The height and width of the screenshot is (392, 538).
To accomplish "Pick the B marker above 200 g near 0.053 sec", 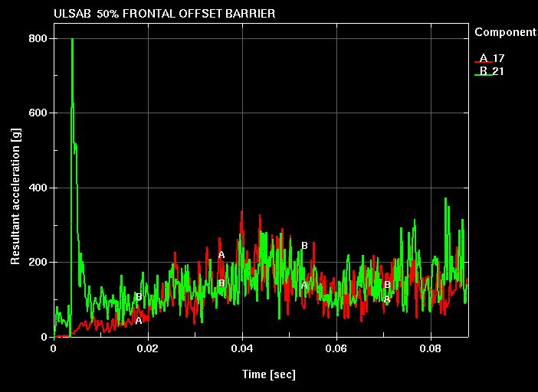I will point(304,246).
